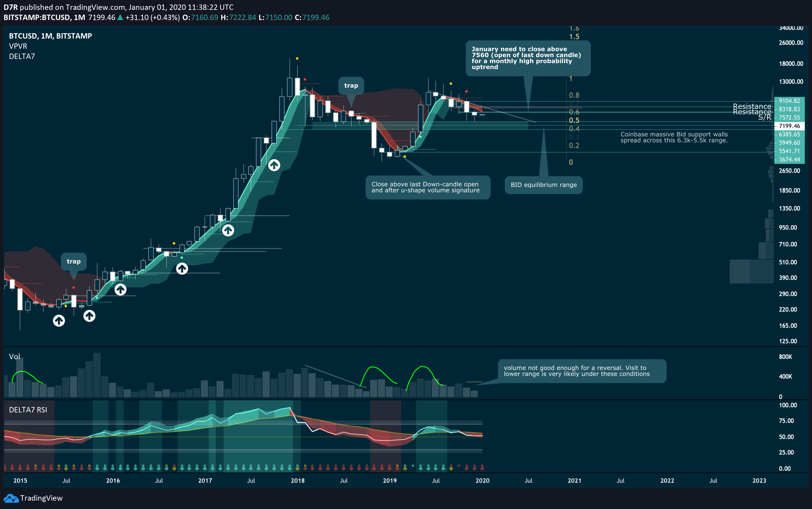Screen dimensions: 812x509
Task: Click the 'S/R' line label
Action: click(764, 117)
